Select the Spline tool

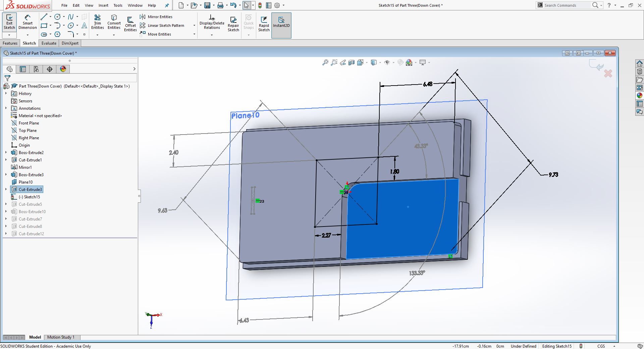(x=71, y=17)
